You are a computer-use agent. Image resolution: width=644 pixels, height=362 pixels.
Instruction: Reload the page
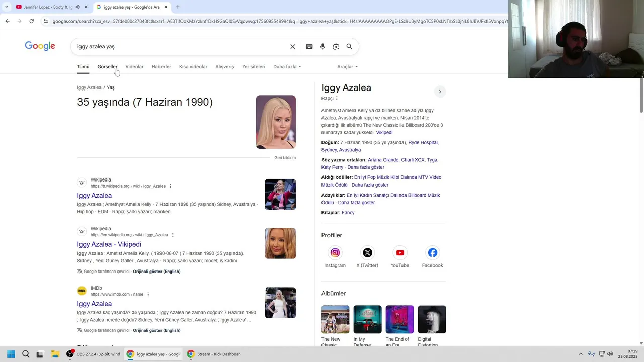pyautogui.click(x=31, y=21)
